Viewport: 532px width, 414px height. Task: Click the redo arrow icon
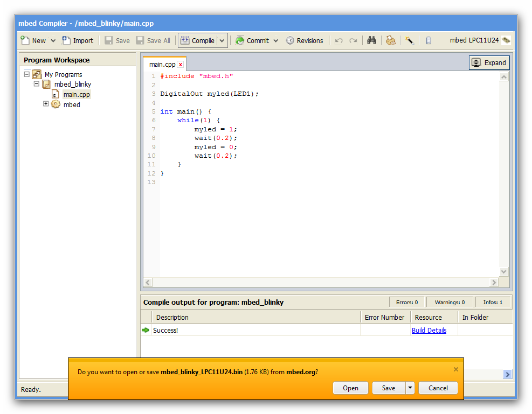(x=353, y=40)
